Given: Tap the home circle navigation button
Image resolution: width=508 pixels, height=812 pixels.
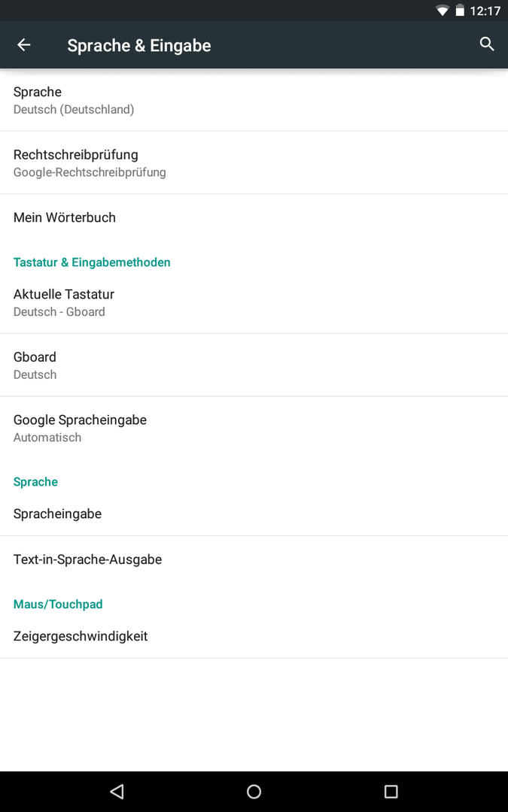Looking at the screenshot, I should click(x=254, y=791).
